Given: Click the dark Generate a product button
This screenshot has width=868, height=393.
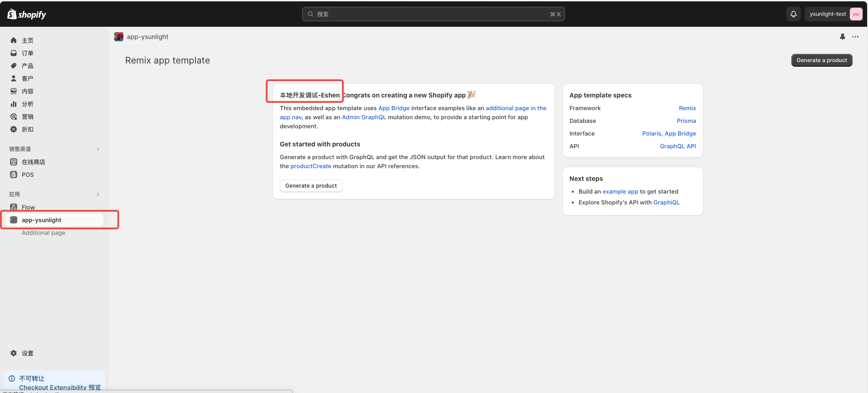Looking at the screenshot, I should [821, 60].
